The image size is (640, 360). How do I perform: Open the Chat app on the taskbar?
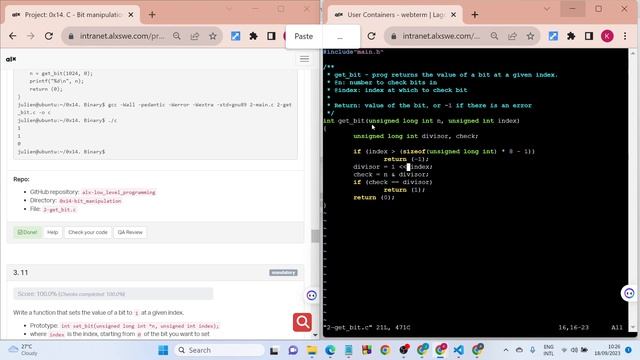pos(293,350)
